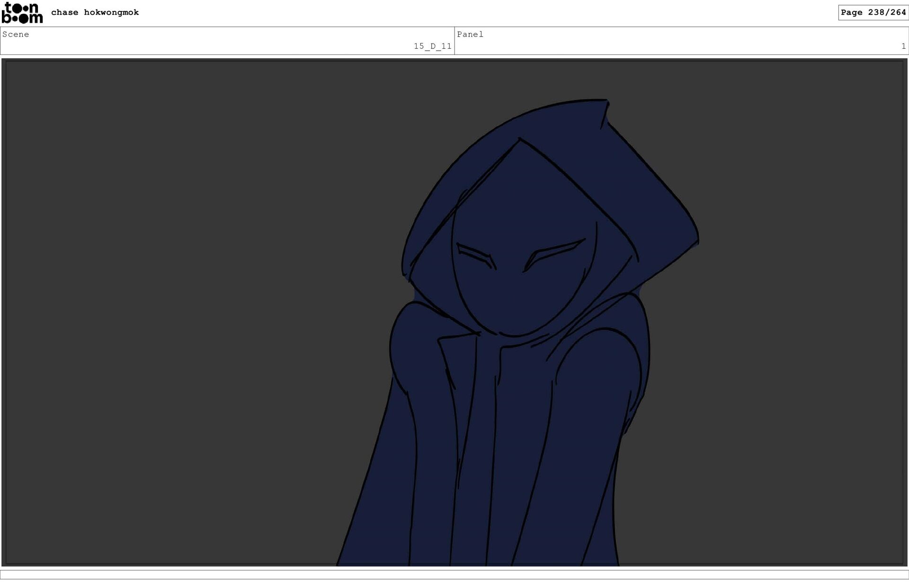Click the pointed tip of the hood

point(606,102)
